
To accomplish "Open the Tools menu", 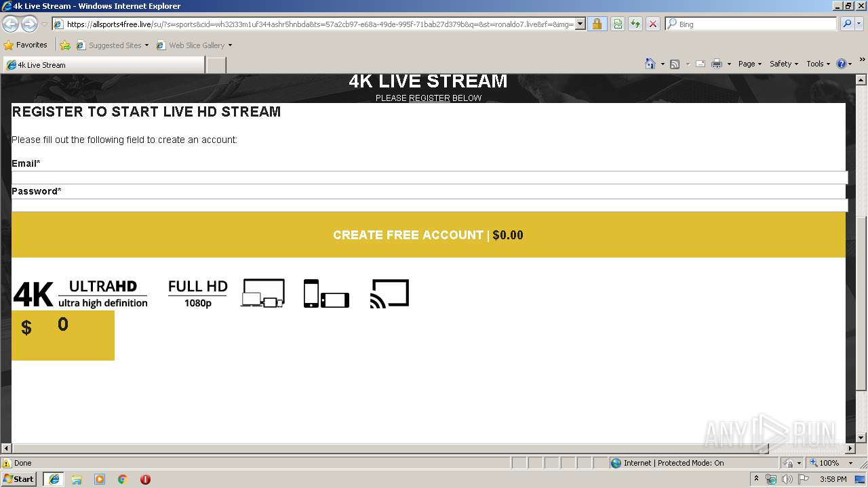I will pyautogui.click(x=818, y=64).
